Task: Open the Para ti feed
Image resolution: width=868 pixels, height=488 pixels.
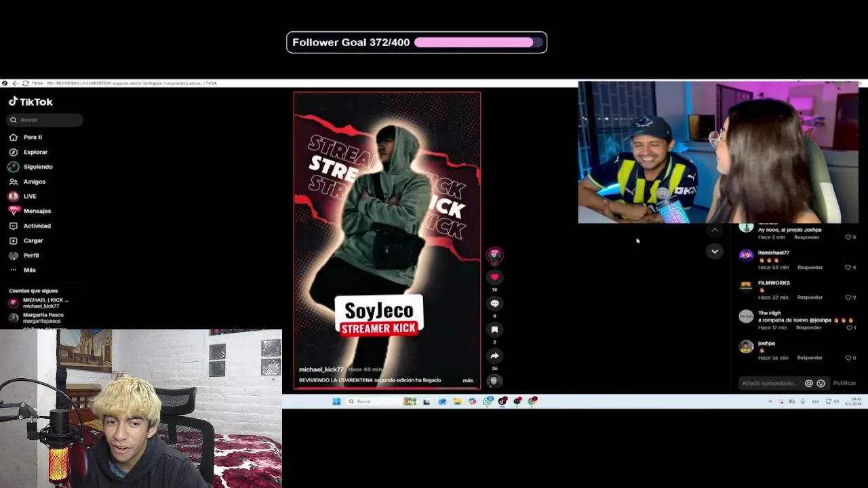Action: click(x=26, y=137)
